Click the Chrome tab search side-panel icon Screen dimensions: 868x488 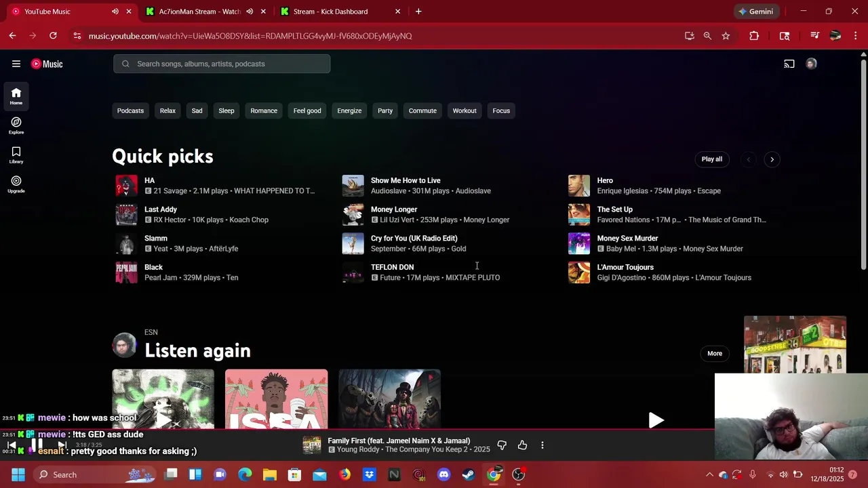(x=785, y=36)
